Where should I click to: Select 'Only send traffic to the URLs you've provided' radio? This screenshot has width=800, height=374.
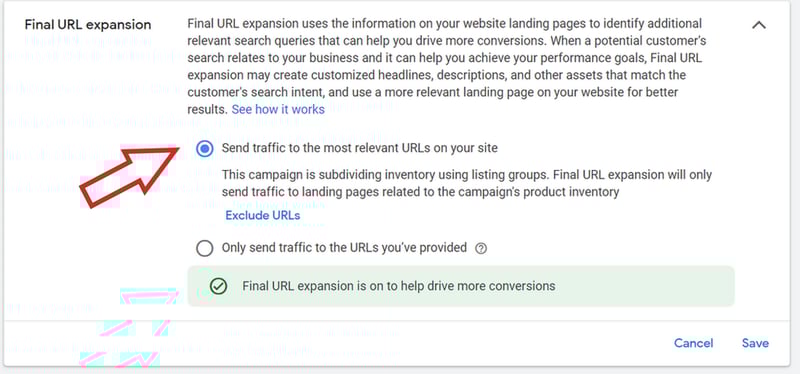pyautogui.click(x=205, y=248)
